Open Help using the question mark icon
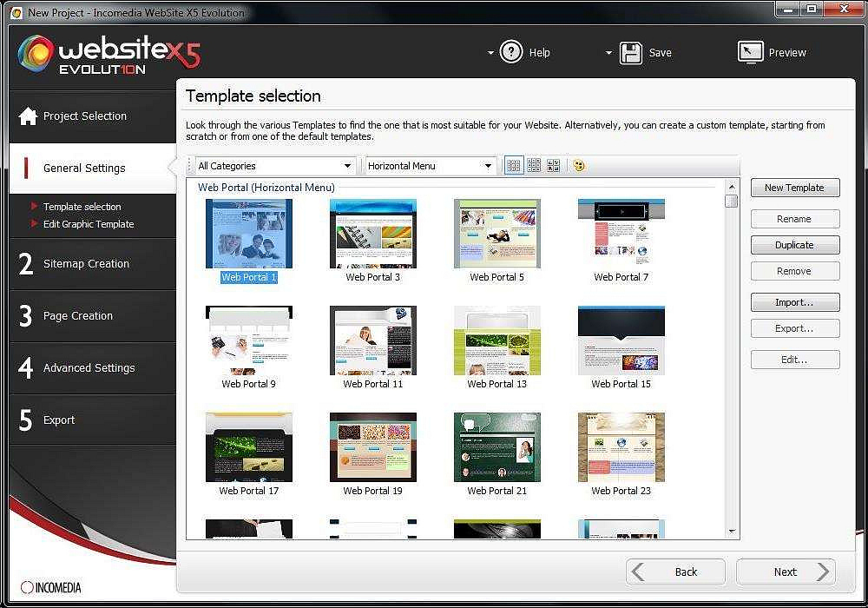The width and height of the screenshot is (868, 608). (x=511, y=52)
